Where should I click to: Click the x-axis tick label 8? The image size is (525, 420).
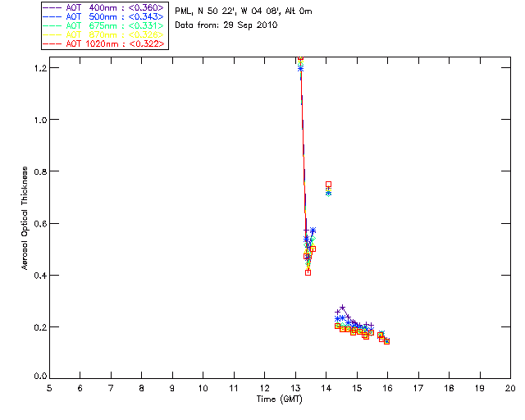pos(142,388)
